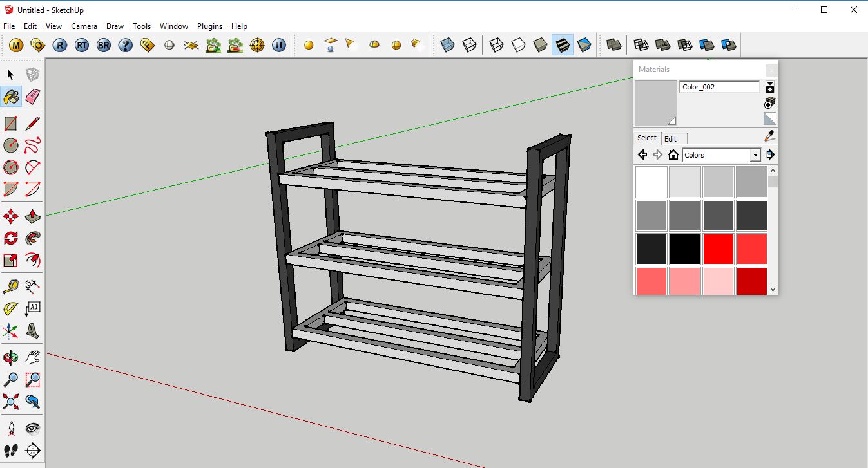The image size is (868, 468).
Task: Select the Paint Bucket tool
Action: point(11,97)
